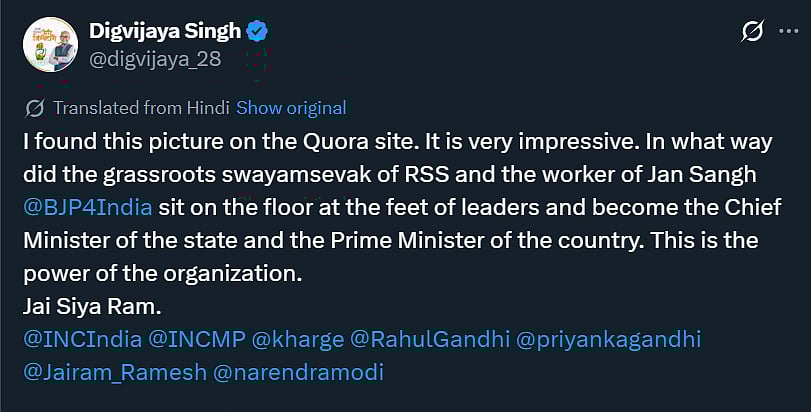Open the Grok icon at top right
The height and width of the screenshot is (412, 811).
pos(752,32)
